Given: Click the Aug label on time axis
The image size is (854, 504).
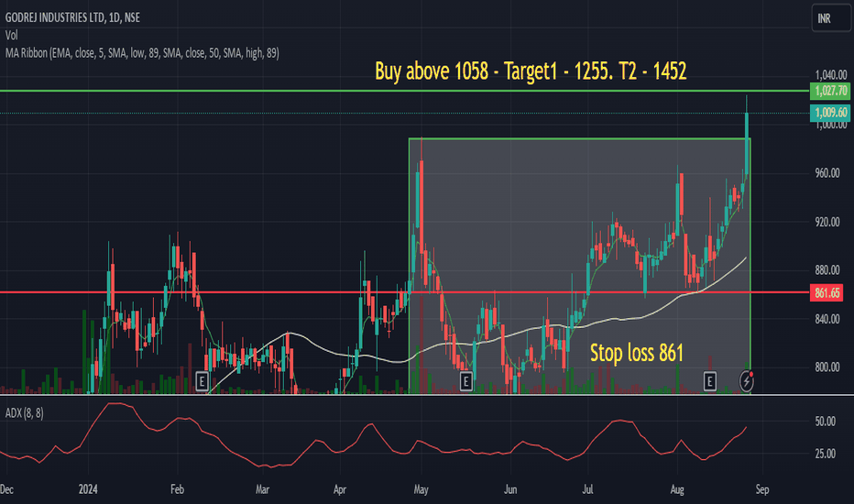Looking at the screenshot, I should (677, 489).
